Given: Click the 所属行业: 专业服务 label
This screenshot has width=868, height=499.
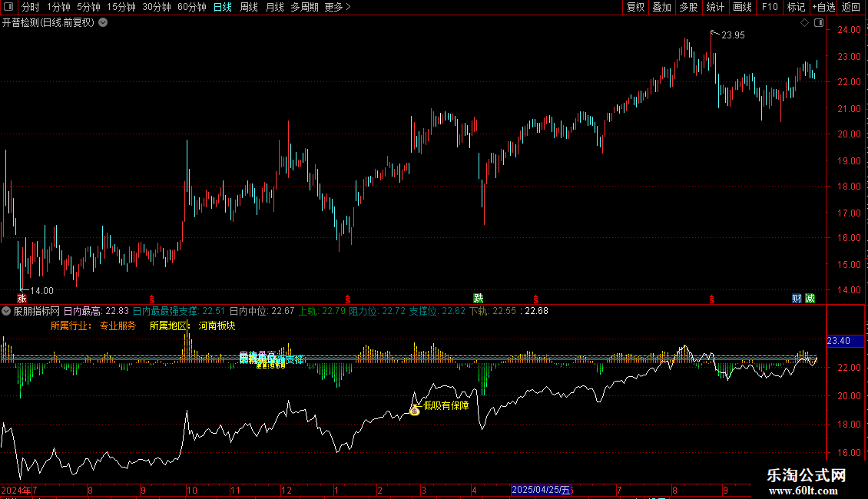Looking at the screenshot, I should (x=93, y=326).
